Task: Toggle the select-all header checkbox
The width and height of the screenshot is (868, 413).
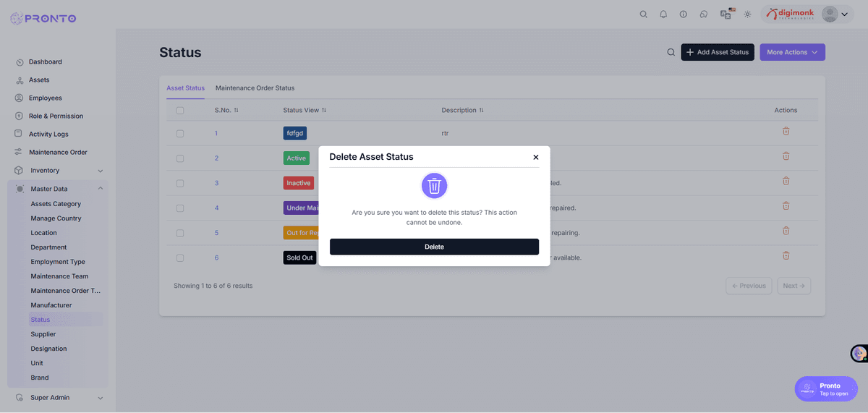Action: point(180,111)
